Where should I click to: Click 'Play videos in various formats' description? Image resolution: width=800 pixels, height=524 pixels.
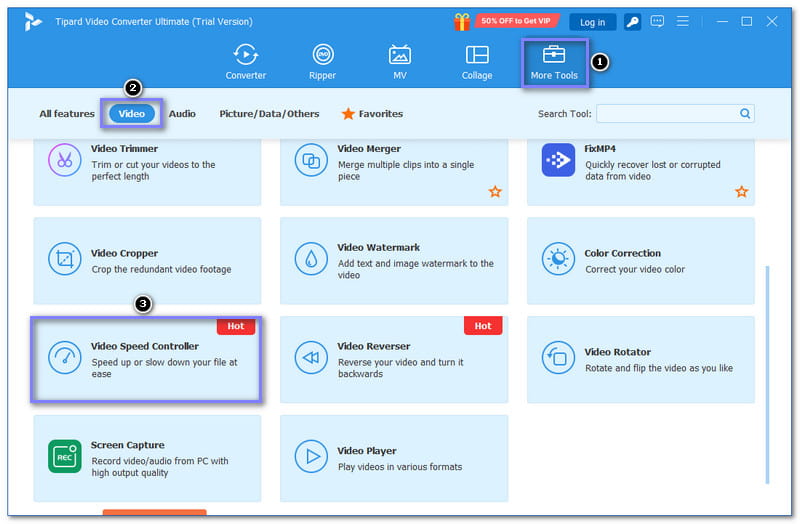[400, 467]
